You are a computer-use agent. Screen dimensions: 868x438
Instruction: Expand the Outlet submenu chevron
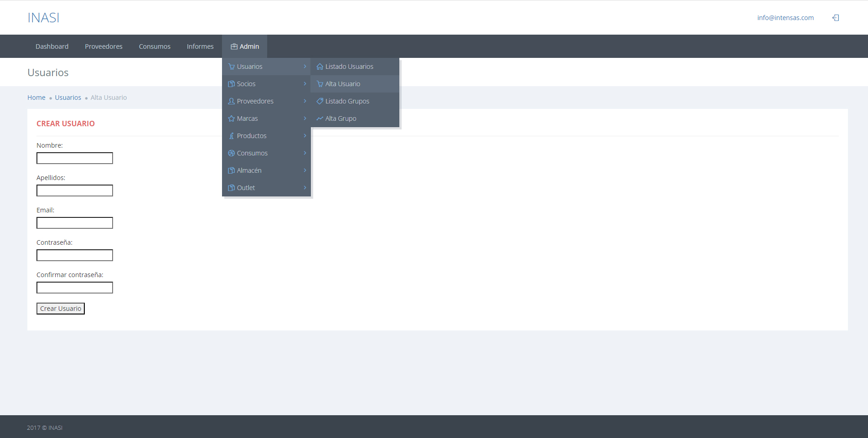[305, 188]
